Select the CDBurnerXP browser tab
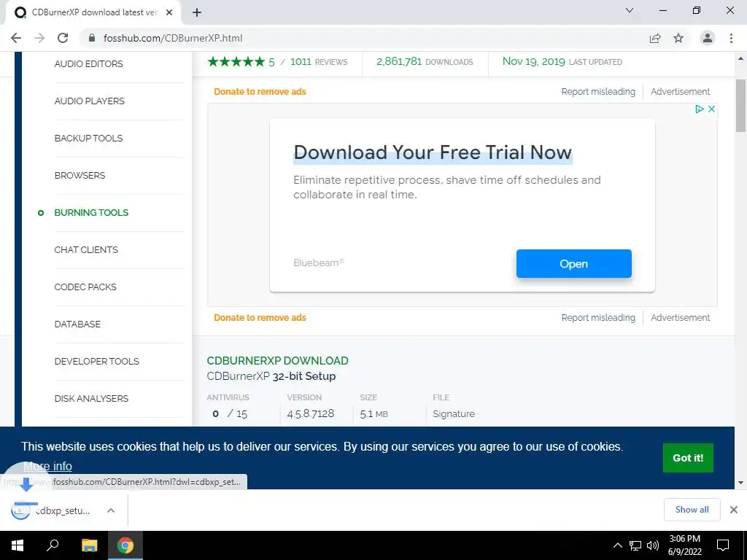The image size is (747, 560). point(93,12)
